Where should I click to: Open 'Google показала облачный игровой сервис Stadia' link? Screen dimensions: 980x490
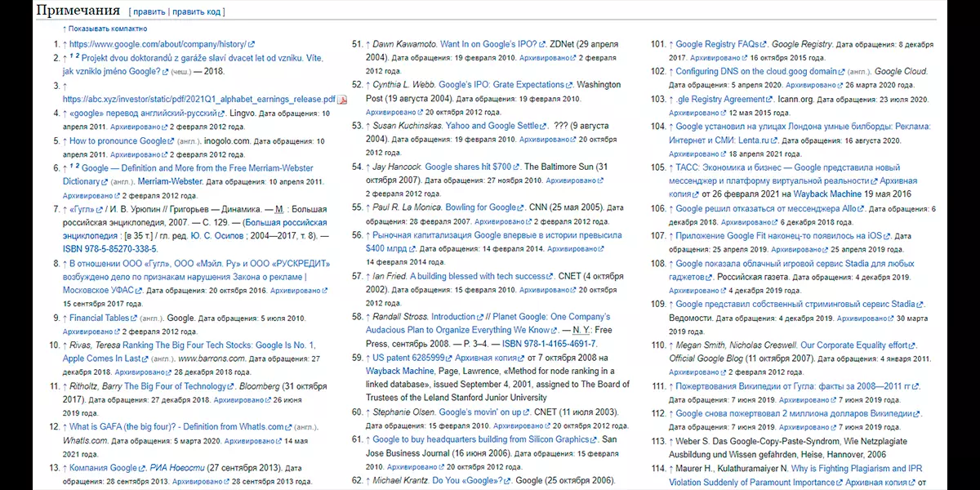(x=793, y=270)
